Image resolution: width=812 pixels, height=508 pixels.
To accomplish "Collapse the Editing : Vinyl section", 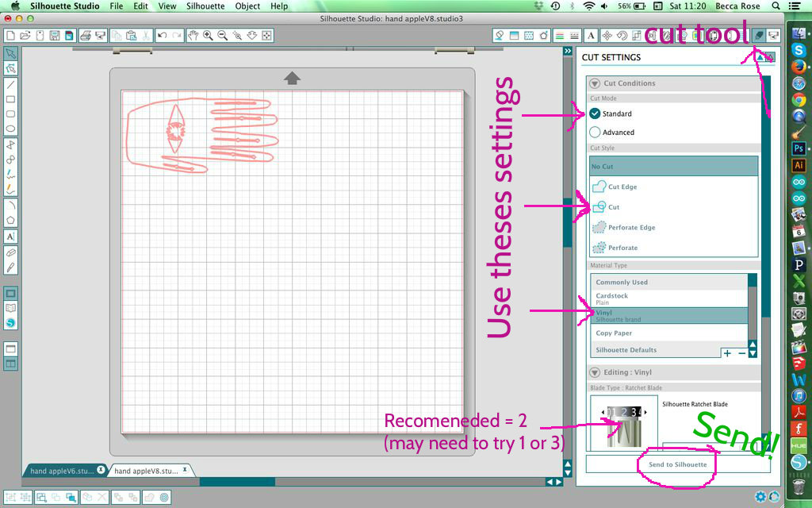I will click(x=595, y=372).
